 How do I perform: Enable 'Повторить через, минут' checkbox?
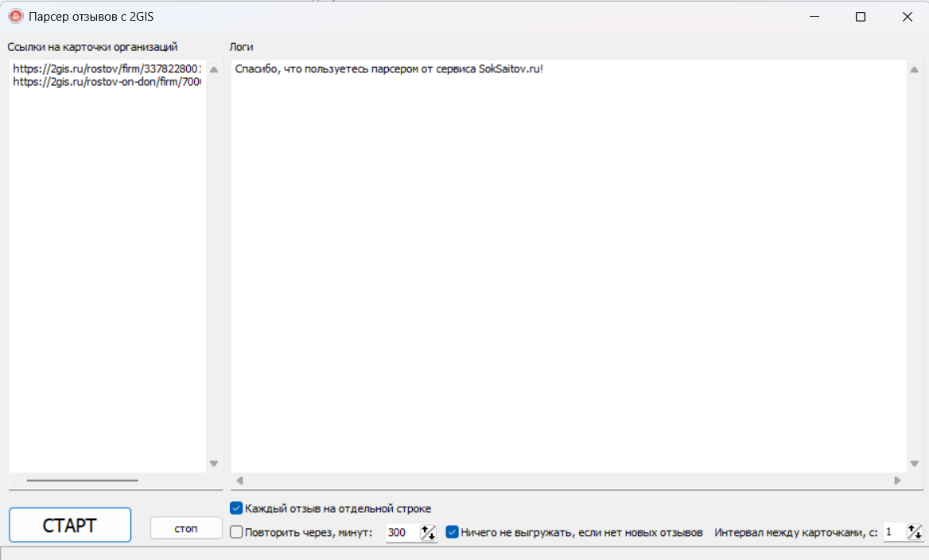pyautogui.click(x=236, y=532)
